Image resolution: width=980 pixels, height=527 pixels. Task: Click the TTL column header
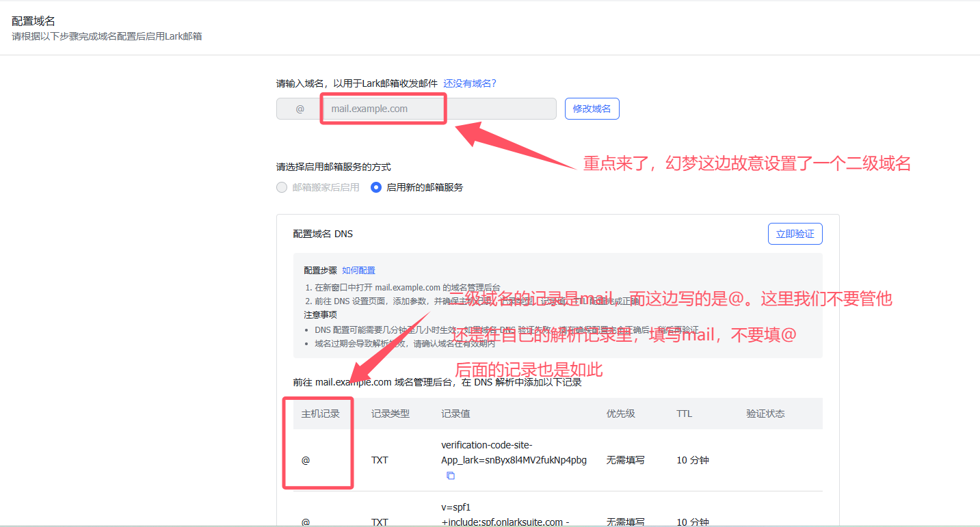click(684, 414)
